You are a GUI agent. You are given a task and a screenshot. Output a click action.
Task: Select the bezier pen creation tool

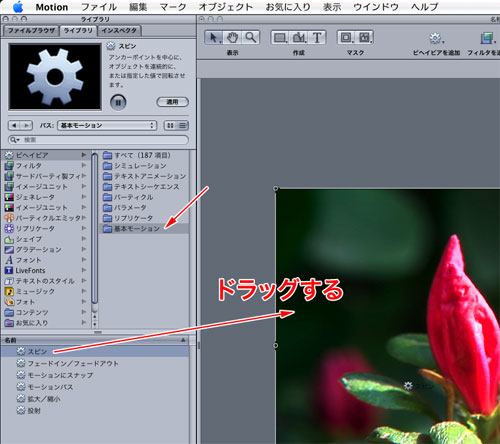(299, 37)
